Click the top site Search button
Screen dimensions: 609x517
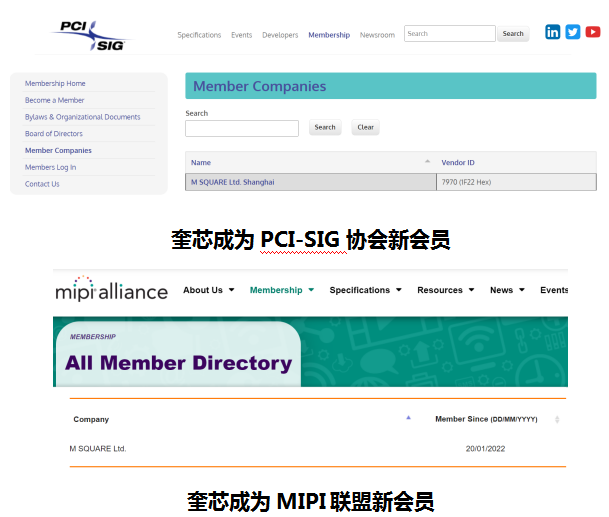pos(513,33)
